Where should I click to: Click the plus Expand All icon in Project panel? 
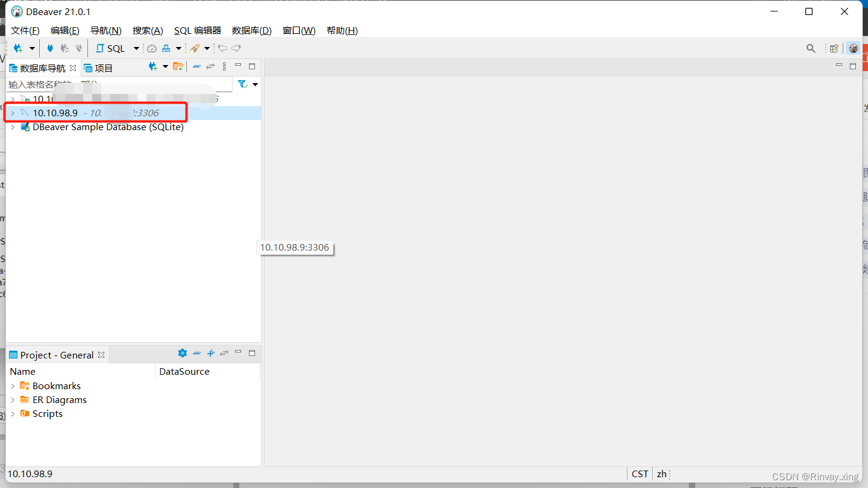pos(210,353)
